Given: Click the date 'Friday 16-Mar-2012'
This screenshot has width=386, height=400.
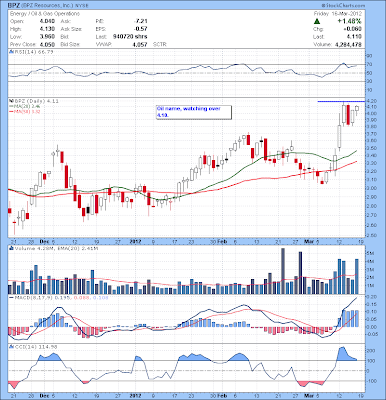Looking at the screenshot, I should (x=338, y=14).
